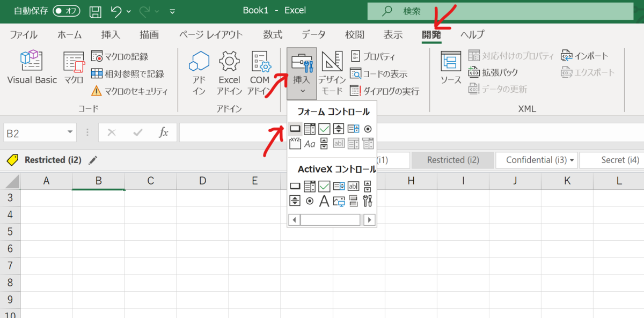Image resolution: width=644 pixels, height=318 pixels.
Task: Select Form Control combo box icon
Action: pos(309,129)
